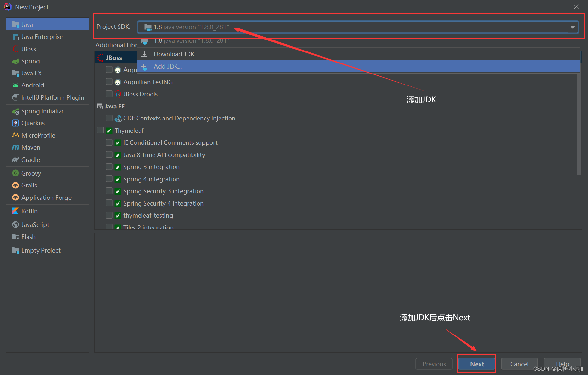Enable IE Conditional Comments support checkbox

pos(109,142)
